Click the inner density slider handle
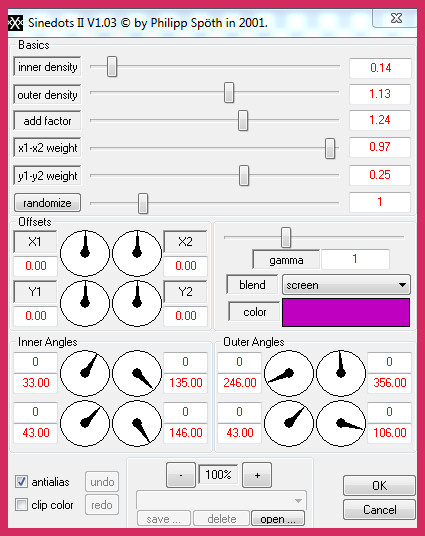 pos(112,67)
